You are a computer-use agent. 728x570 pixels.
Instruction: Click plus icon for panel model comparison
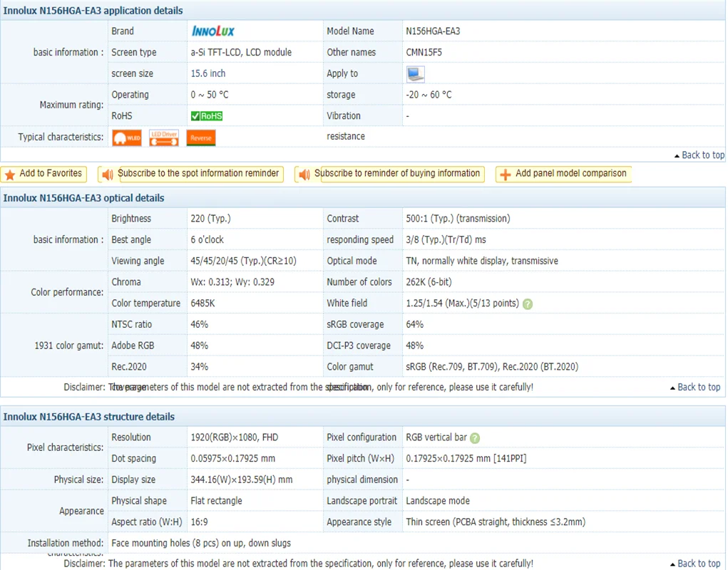(505, 175)
